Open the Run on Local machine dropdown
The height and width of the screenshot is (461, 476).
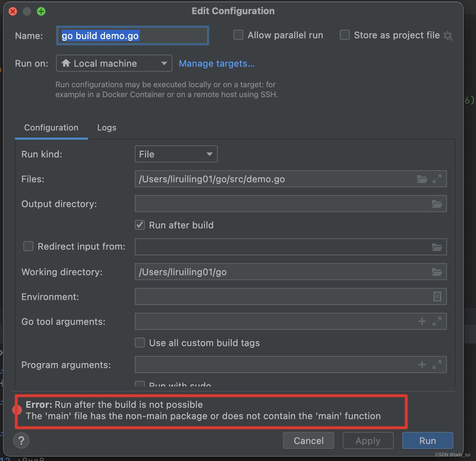click(x=114, y=63)
